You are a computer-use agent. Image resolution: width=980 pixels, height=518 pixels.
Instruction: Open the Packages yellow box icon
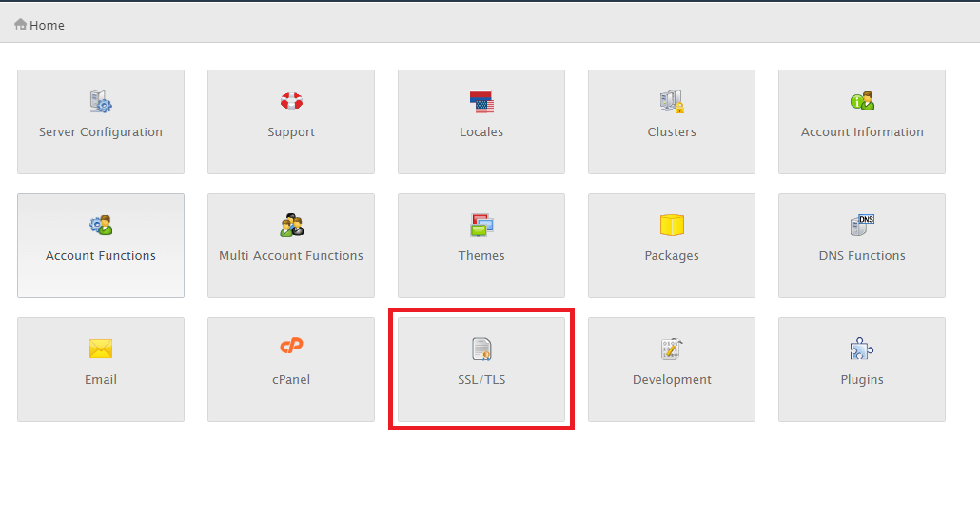pos(672,226)
